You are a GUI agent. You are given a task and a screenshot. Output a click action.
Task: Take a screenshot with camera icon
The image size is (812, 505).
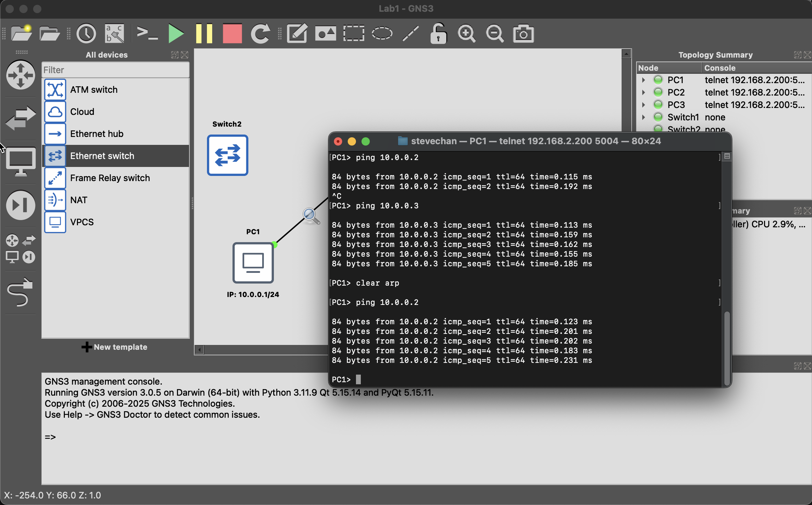[x=523, y=34]
